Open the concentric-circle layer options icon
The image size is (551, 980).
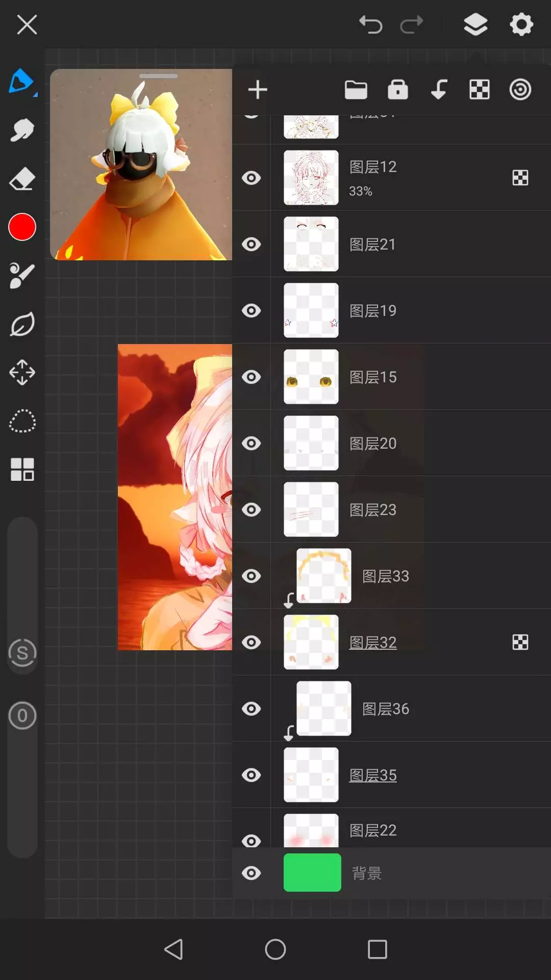[x=520, y=90]
